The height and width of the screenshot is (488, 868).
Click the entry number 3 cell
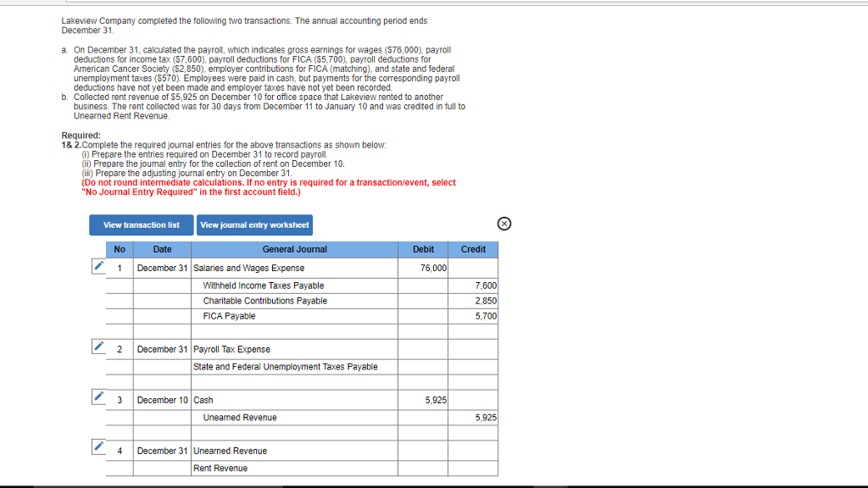click(120, 400)
